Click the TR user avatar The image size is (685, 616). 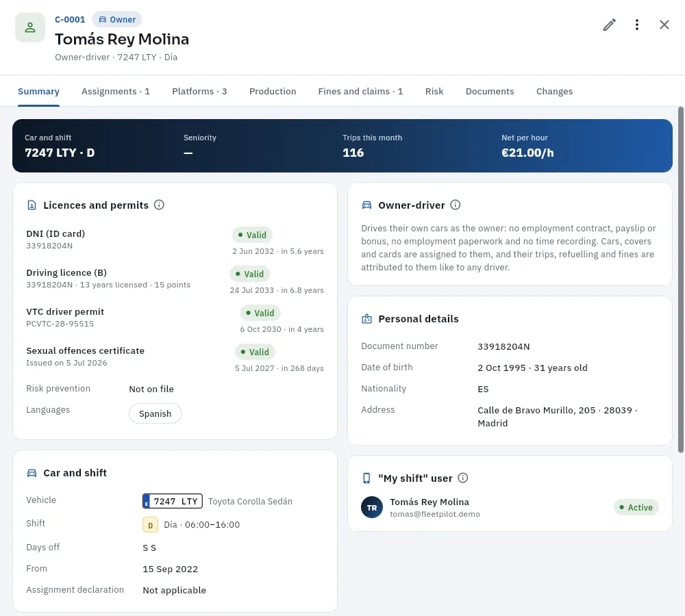pos(372,507)
